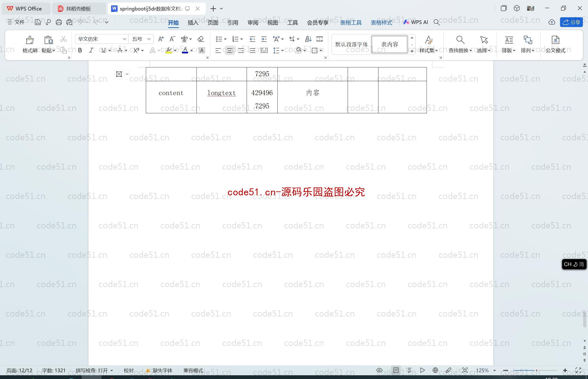Screen dimensions: 588x379
Task: Click Proofread in the status bar
Action: tap(129, 370)
